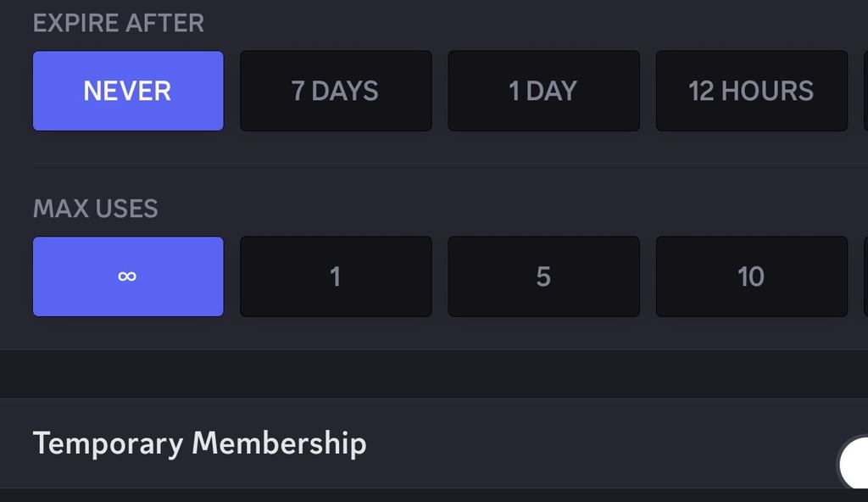
Task: Set max uses to 5
Action: [x=543, y=276]
